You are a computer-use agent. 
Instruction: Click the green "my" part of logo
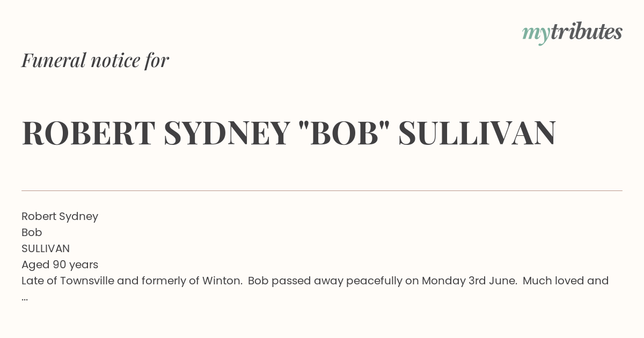coord(536,34)
